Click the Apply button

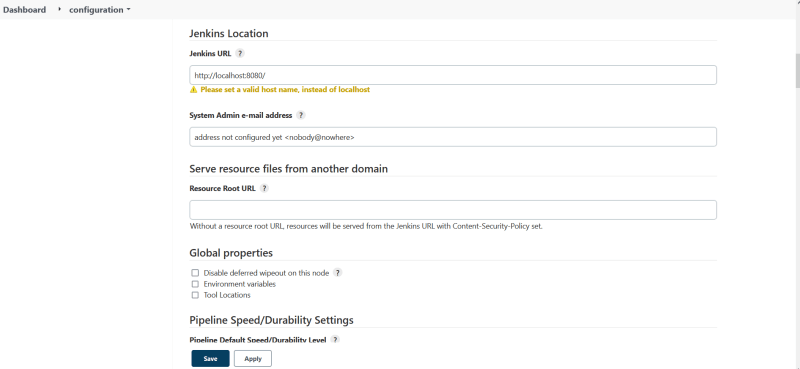[x=253, y=359]
